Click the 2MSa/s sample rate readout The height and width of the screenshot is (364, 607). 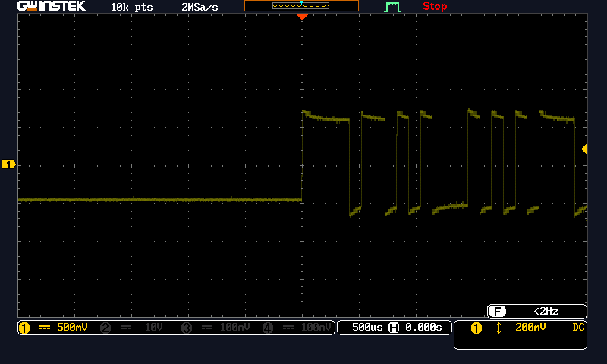coord(200,7)
